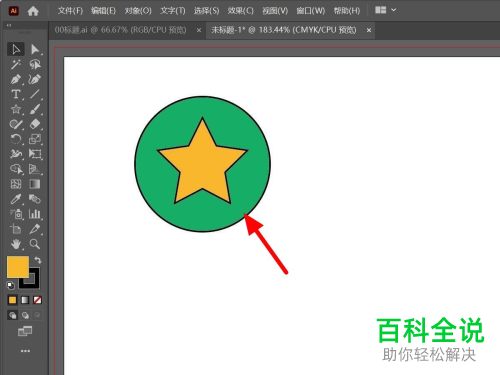Select the Zoom tool
This screenshot has height=375, width=500.
click(35, 244)
